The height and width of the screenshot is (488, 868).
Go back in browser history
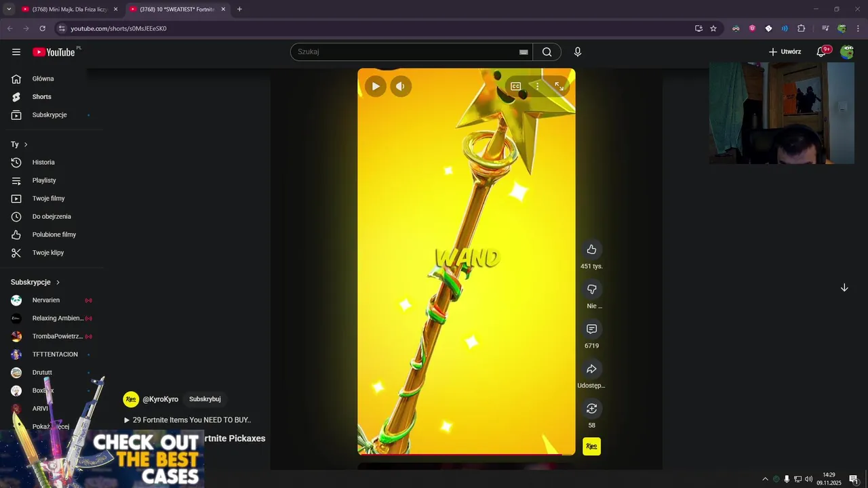(9, 28)
